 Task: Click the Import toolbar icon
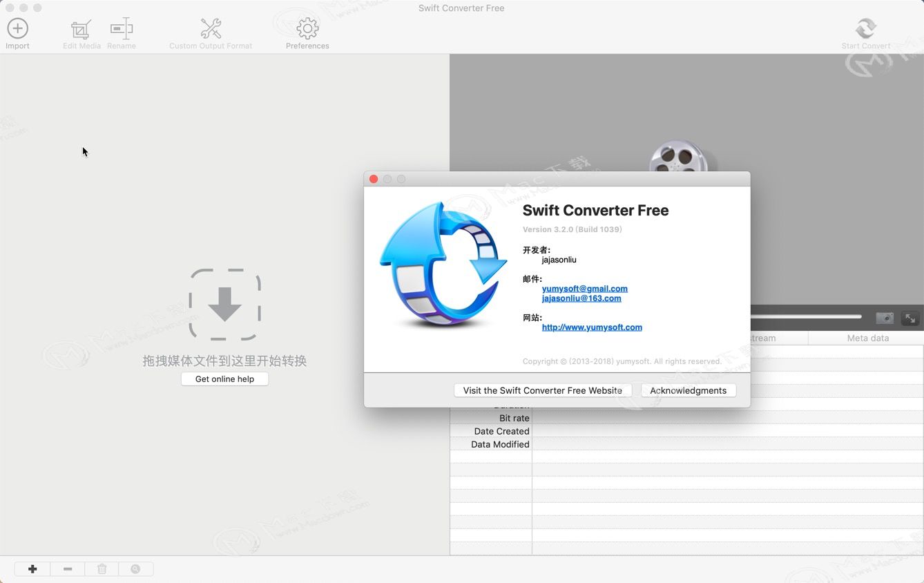pos(17,28)
